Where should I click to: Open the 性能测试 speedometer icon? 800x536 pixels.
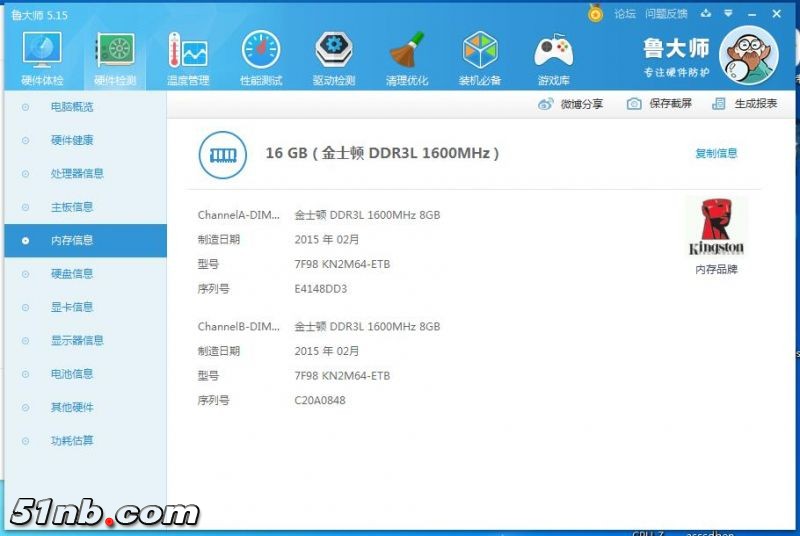click(x=261, y=52)
